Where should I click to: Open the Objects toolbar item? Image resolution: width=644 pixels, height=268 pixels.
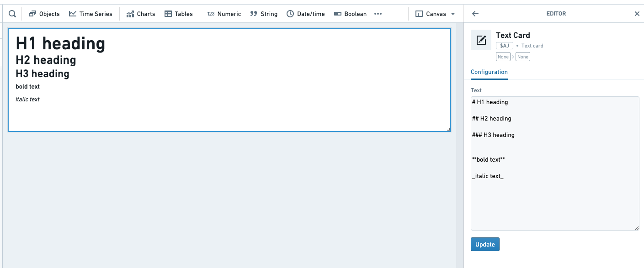click(44, 14)
